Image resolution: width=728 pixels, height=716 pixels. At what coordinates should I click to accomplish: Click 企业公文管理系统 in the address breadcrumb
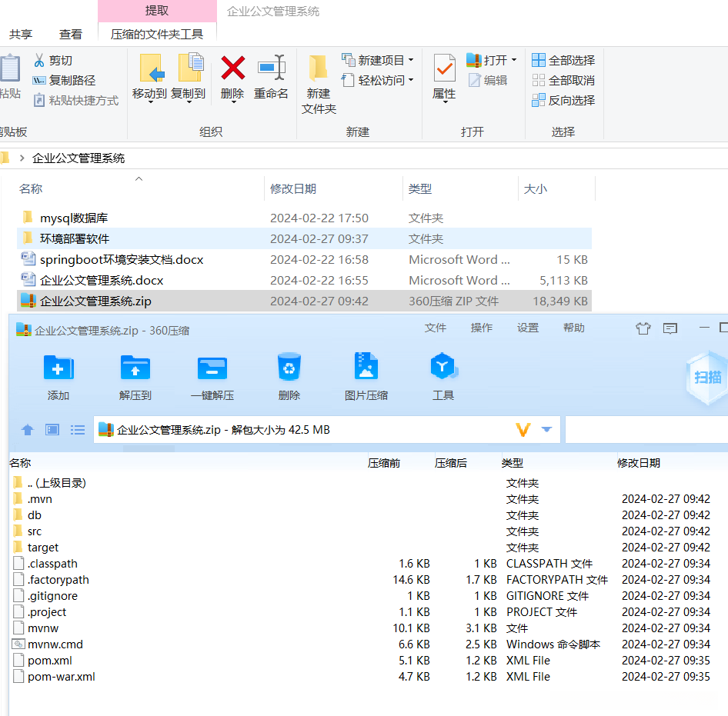point(78,158)
